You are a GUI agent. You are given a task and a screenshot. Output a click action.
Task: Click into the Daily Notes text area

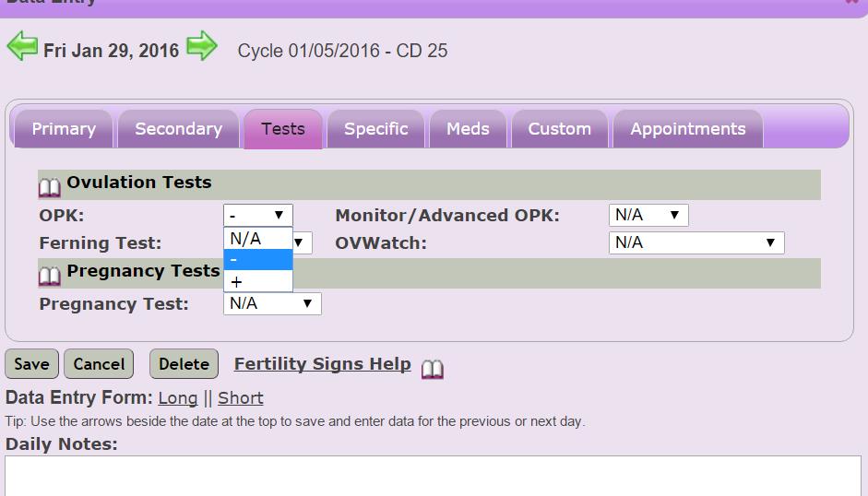(x=433, y=476)
